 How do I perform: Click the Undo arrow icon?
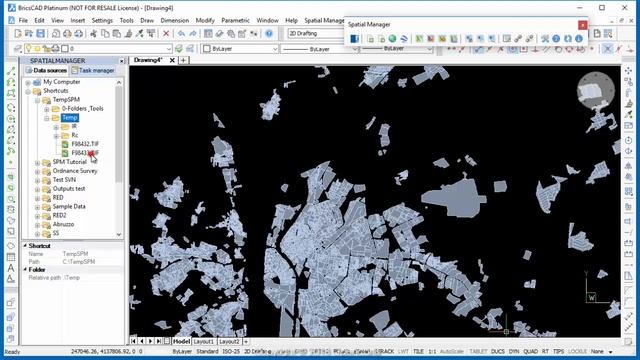coord(181,33)
